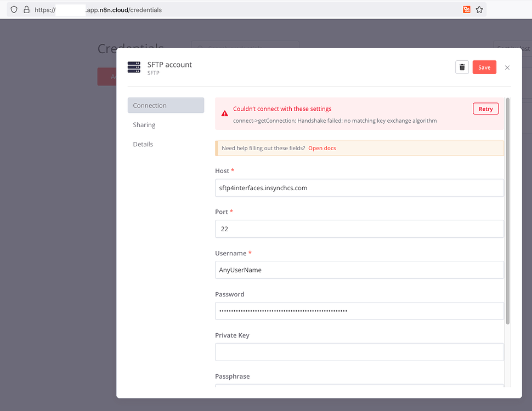Click the lock icon in the address bar
This screenshot has width=532, height=411.
tap(26, 9)
